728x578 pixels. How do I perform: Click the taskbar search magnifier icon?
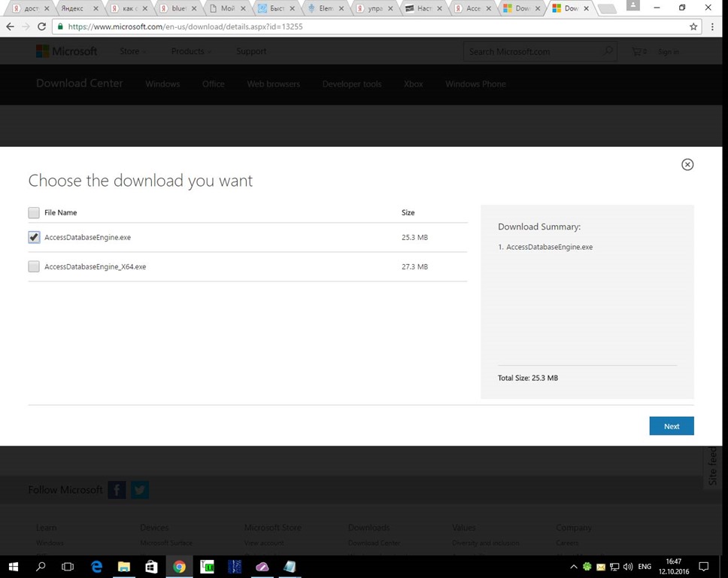pos(41,567)
